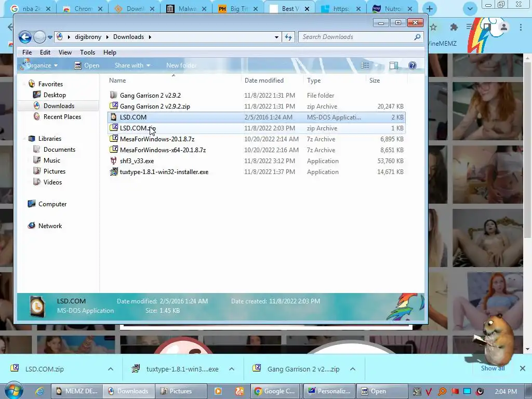Select the MesaForWindows-x64-20.1.8.7z file icon
Screen dimensions: 532x399
coord(114,150)
